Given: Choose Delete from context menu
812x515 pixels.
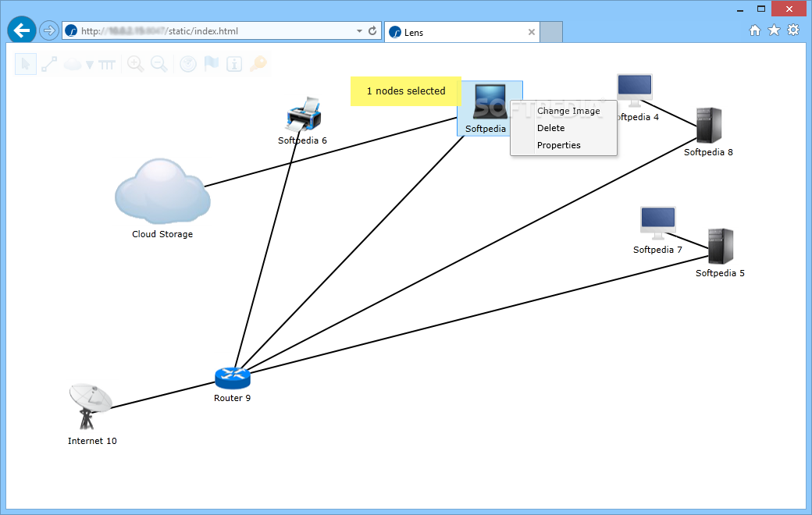Looking at the screenshot, I should point(551,128).
